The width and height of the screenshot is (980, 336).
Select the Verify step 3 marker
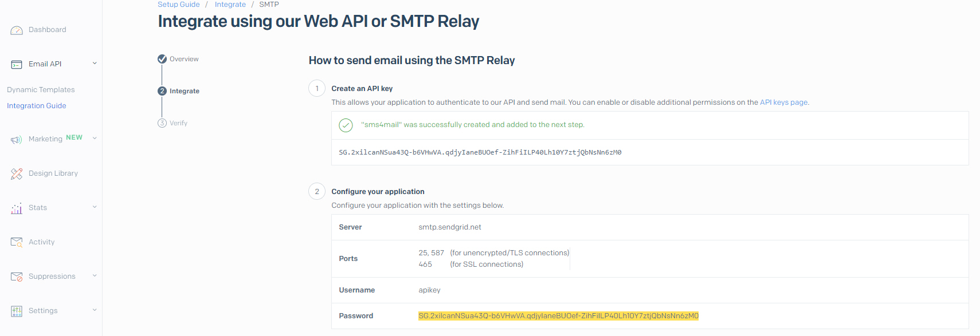click(x=162, y=123)
